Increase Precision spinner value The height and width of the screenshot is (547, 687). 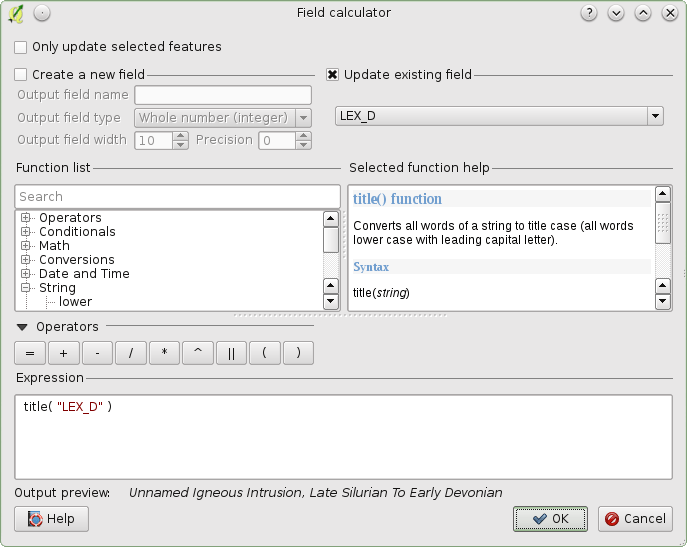pos(304,135)
